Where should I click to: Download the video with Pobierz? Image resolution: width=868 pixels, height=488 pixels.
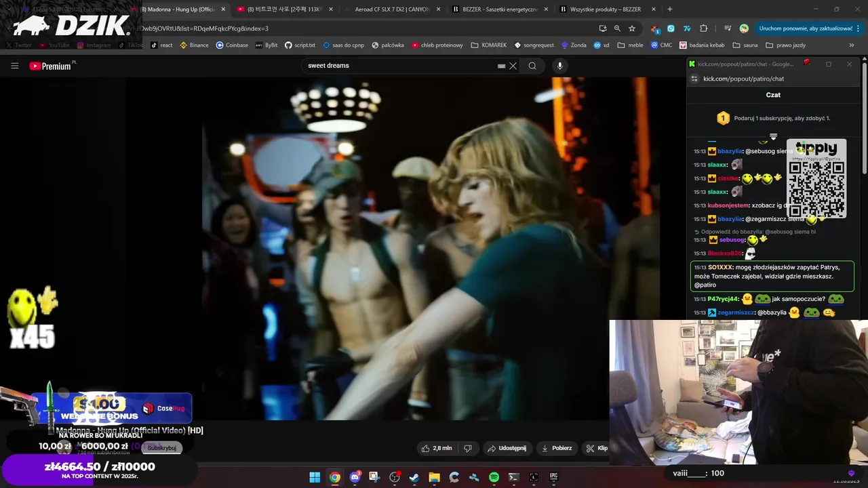coord(556,448)
